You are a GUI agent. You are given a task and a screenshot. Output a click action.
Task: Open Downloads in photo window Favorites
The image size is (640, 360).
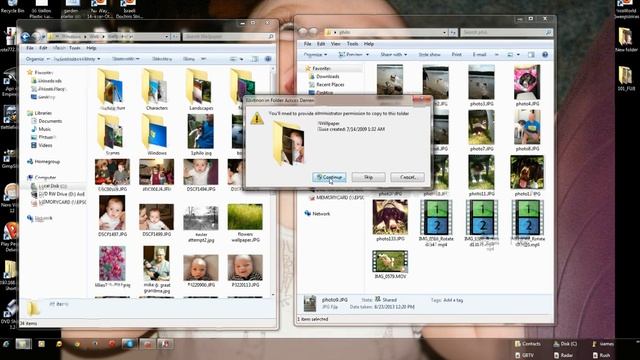tap(328, 76)
